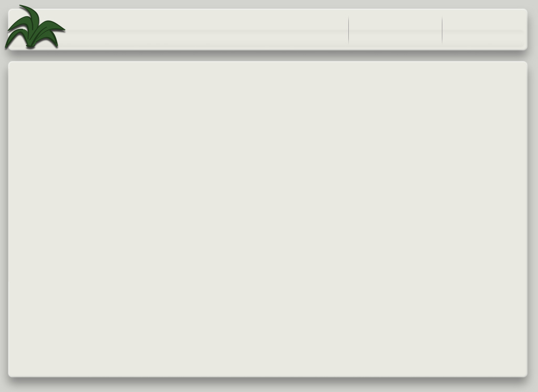Viewport: 538px width, 392px height.
Task: Click the top edge of the content panel
Action: point(267,62)
